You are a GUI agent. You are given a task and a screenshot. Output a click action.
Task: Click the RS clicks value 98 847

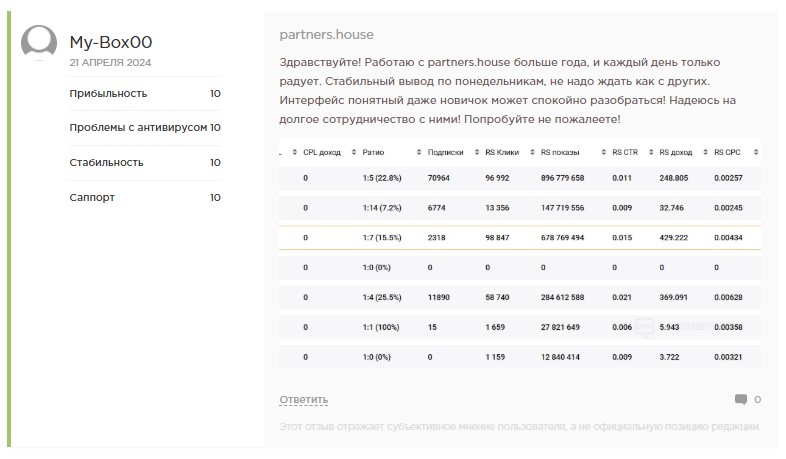tap(497, 238)
